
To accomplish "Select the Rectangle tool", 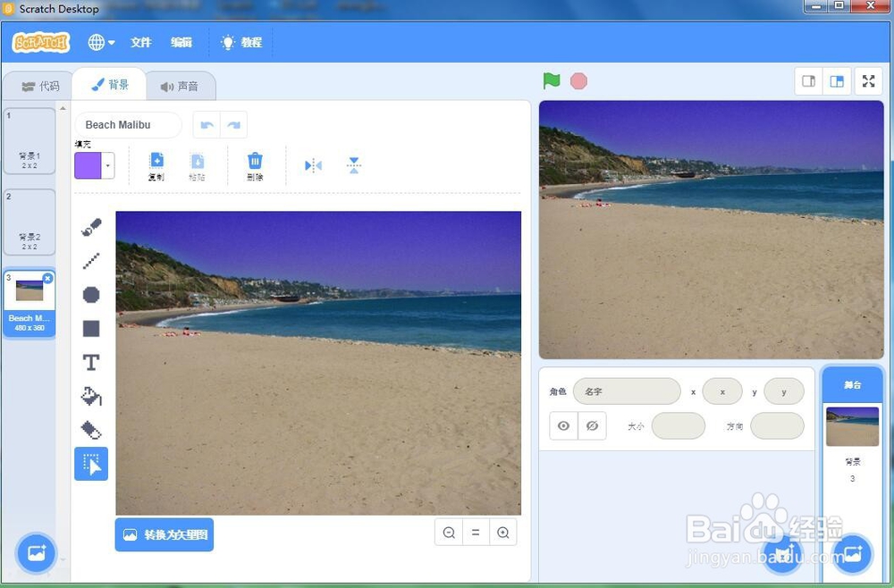I will click(x=91, y=328).
